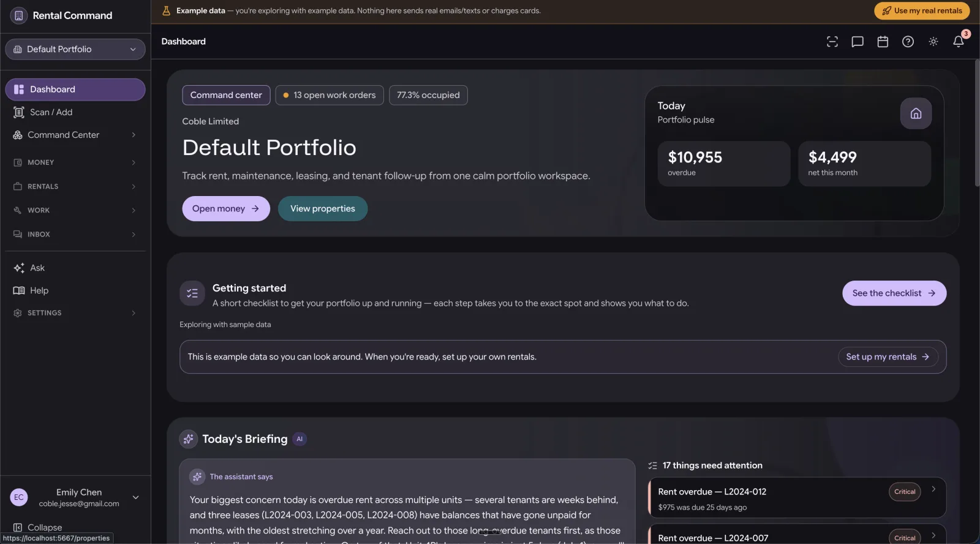Open the Emily Chen account menu chevron
The width and height of the screenshot is (980, 544).
click(x=136, y=497)
